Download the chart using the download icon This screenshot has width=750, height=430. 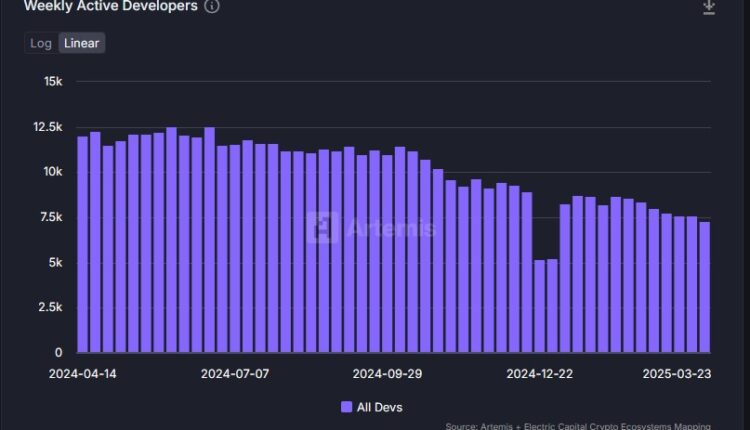(709, 7)
